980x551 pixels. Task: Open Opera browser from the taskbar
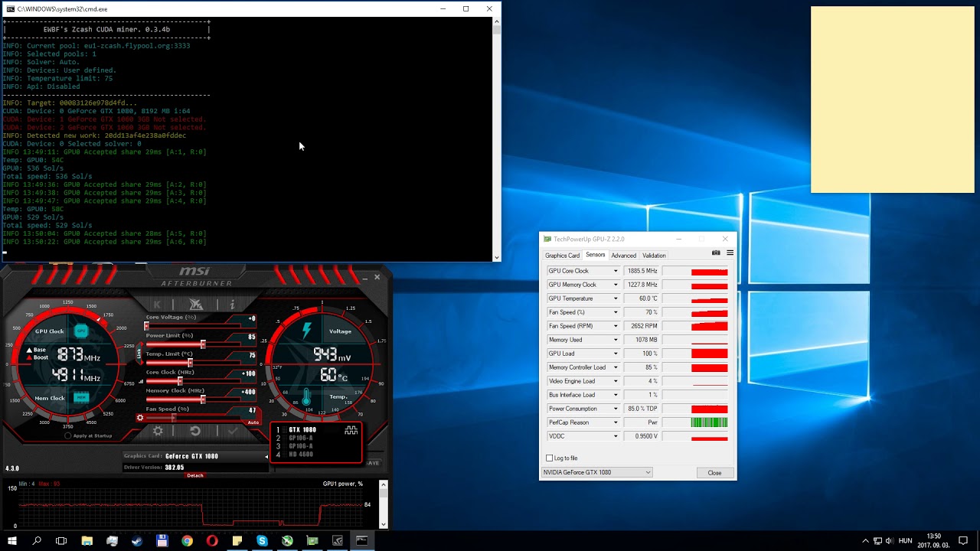[212, 541]
